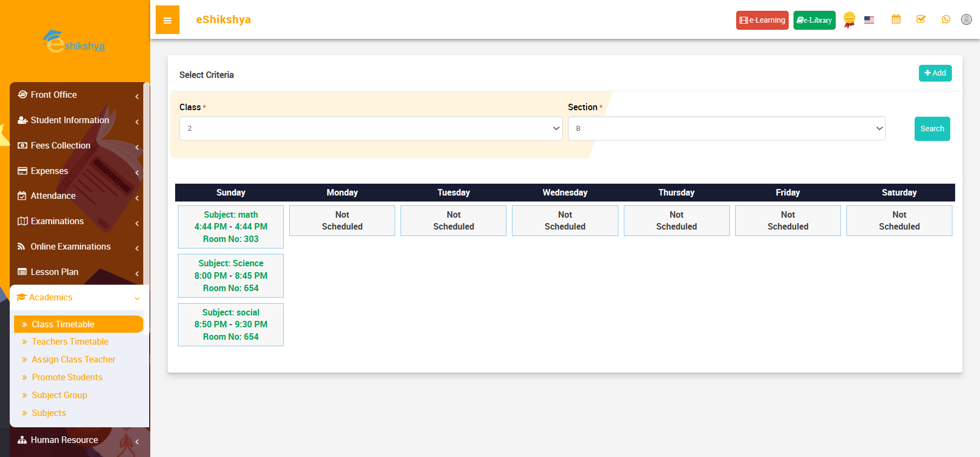Open the task checklist icon
980x457 pixels.
click(x=921, y=19)
